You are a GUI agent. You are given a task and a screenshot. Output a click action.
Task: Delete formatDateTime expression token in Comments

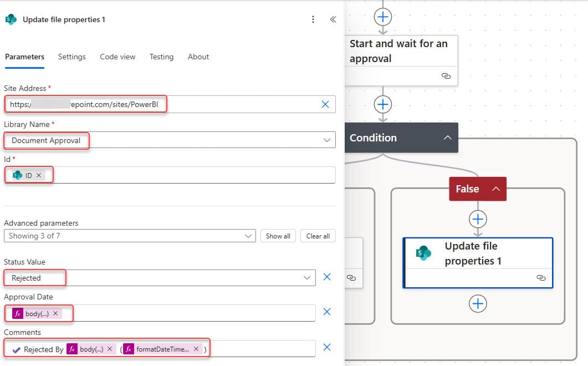(196, 349)
